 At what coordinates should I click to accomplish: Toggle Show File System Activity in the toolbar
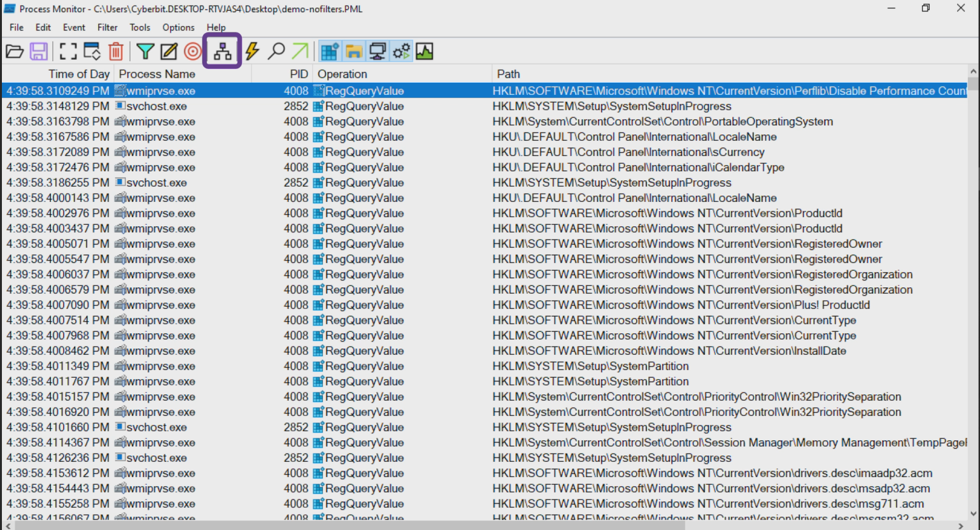(x=354, y=52)
